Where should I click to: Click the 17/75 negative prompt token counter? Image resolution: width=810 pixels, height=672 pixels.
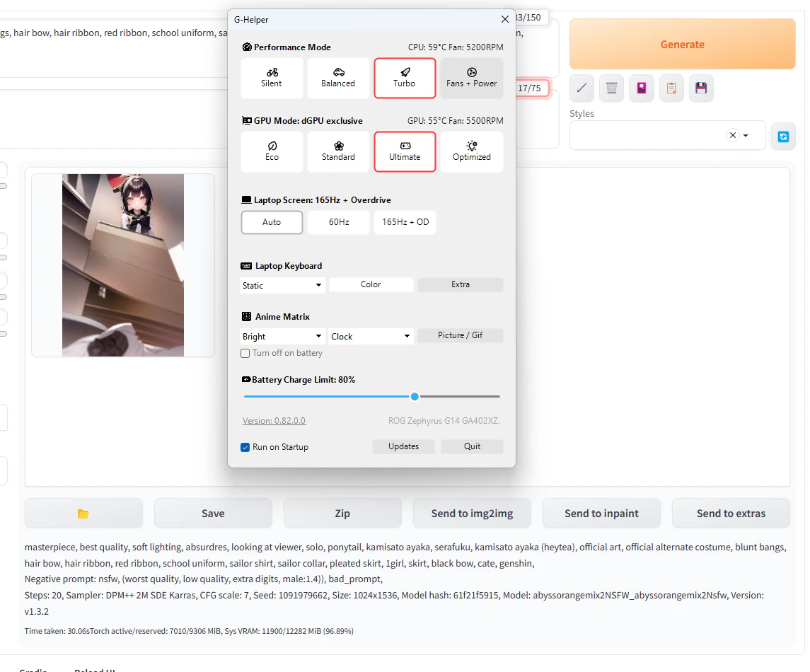tap(529, 88)
